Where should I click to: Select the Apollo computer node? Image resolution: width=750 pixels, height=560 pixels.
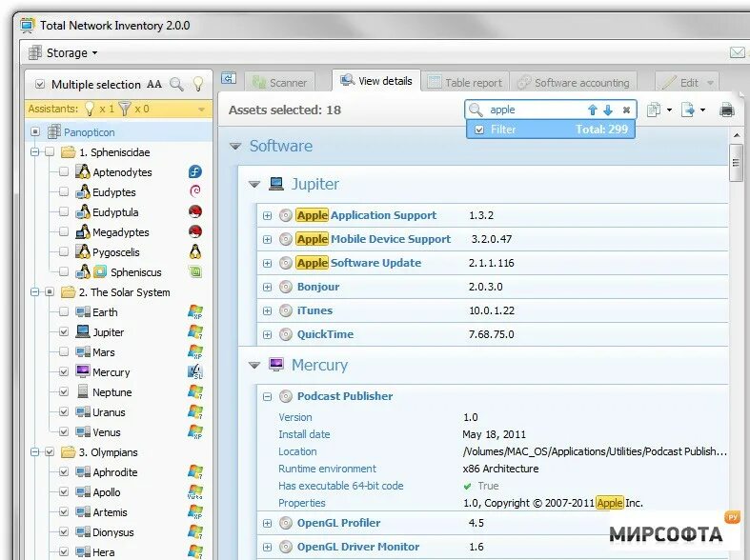click(106, 492)
